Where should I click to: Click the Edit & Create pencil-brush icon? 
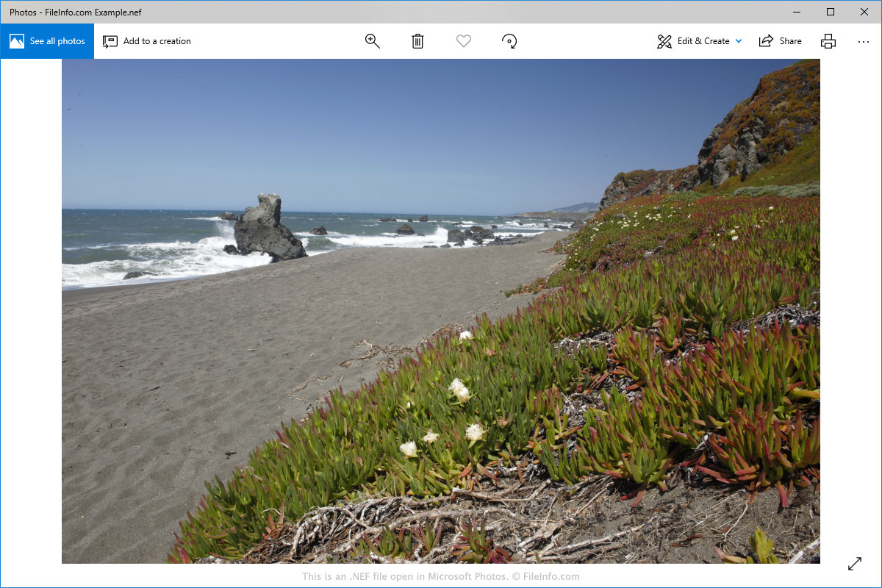point(664,41)
